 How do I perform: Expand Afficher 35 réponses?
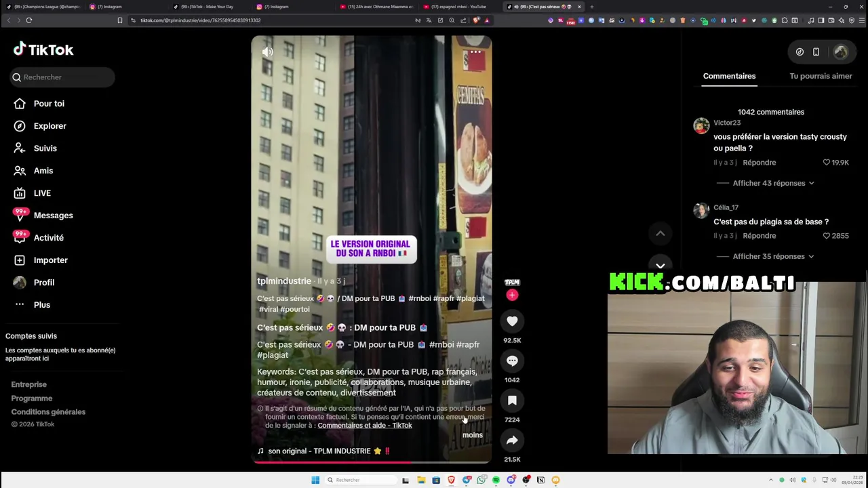tap(773, 256)
